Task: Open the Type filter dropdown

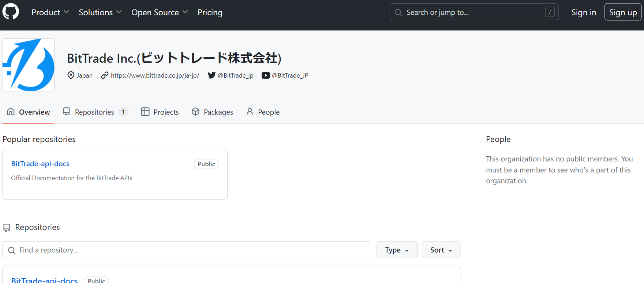Action: point(397,250)
